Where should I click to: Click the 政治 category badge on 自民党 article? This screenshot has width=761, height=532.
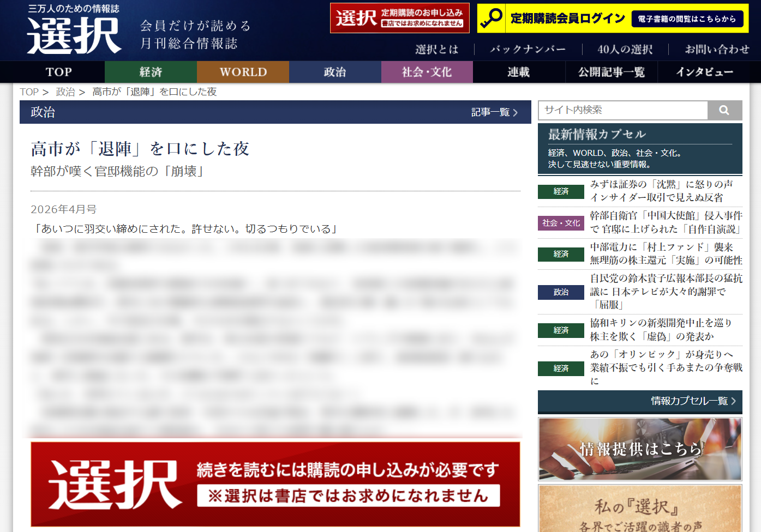tap(560, 292)
